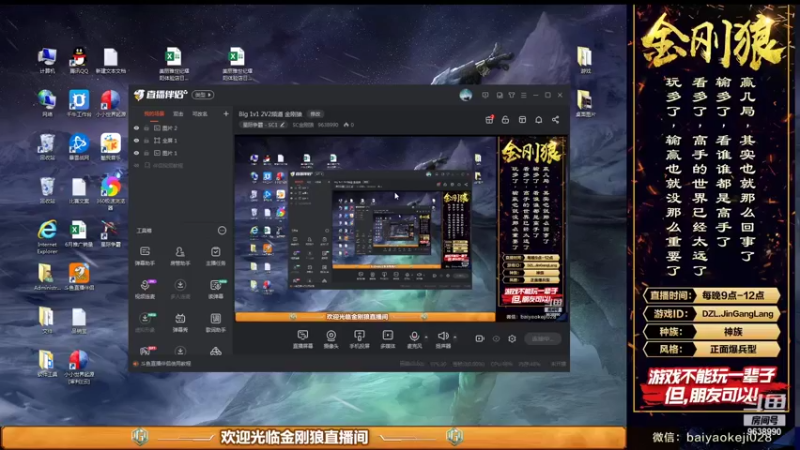Add a 摄像头 camera source
800x450 pixels.
coord(331,339)
